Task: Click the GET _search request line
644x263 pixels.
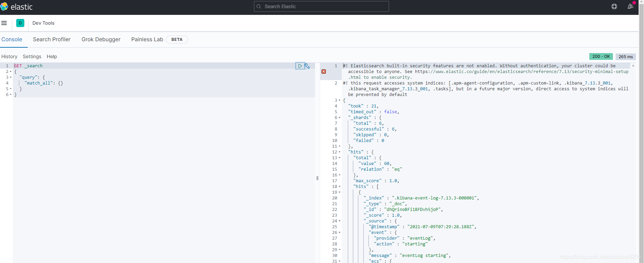Action: (28, 66)
